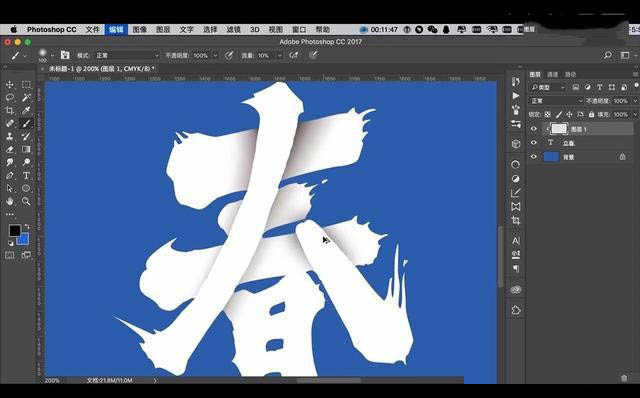Swap foreground and background colors

[27, 226]
